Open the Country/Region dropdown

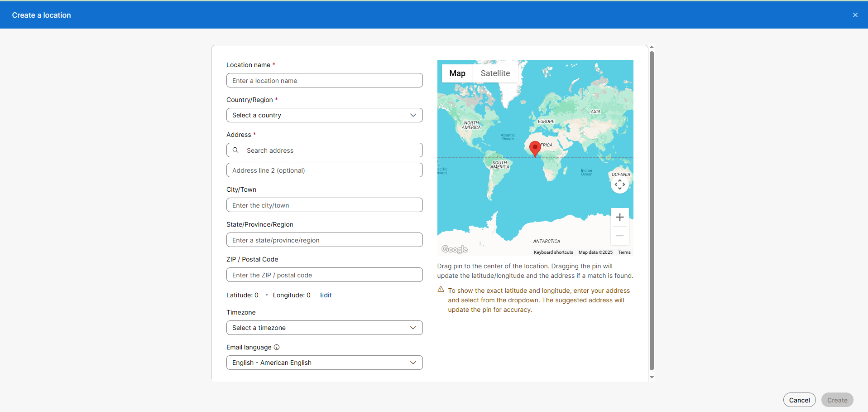[324, 115]
